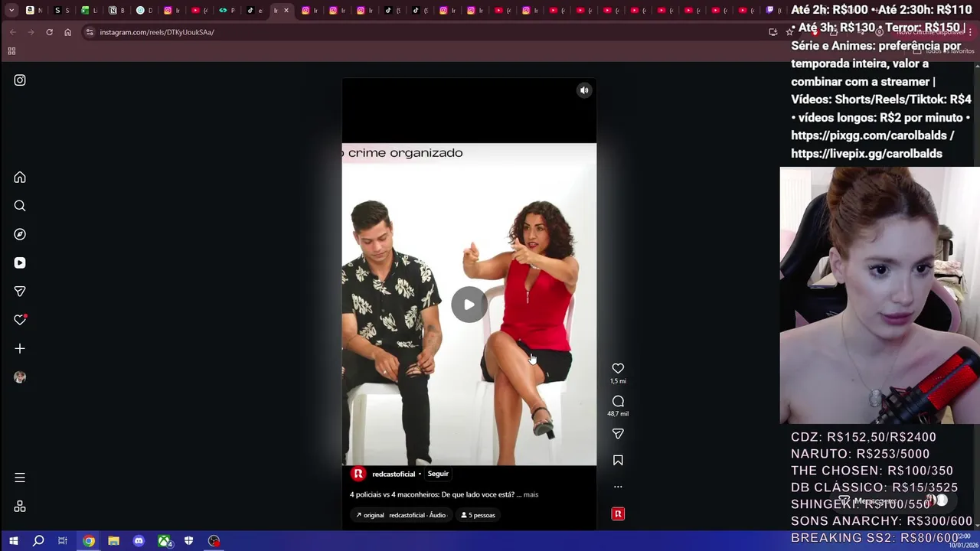Open the Meta apps icon in the sidebar
This screenshot has width=980, height=551.
[x=20, y=507]
